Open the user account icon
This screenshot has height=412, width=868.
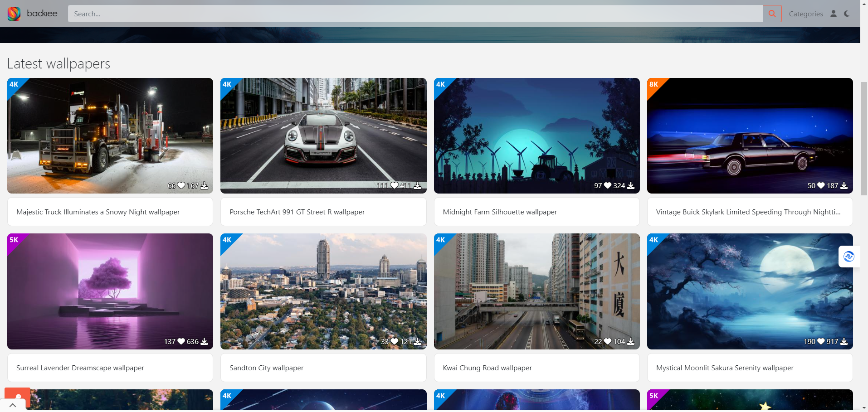pos(834,14)
